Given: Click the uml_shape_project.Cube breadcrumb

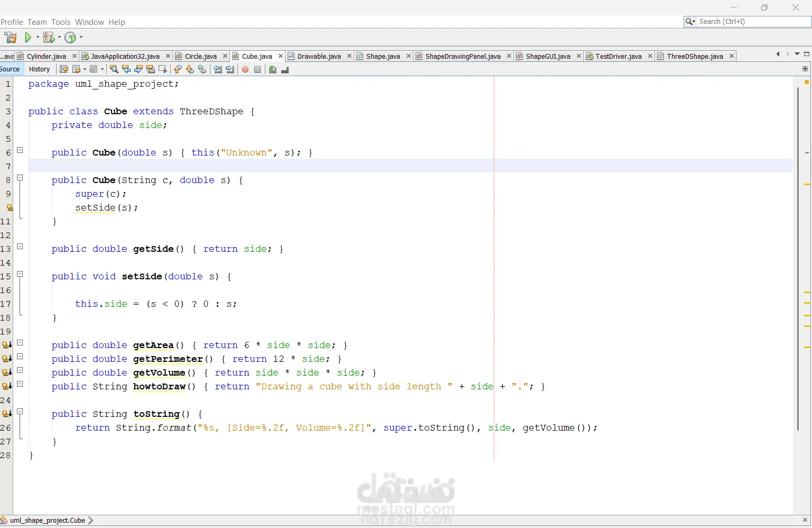Looking at the screenshot, I should coord(48,520).
